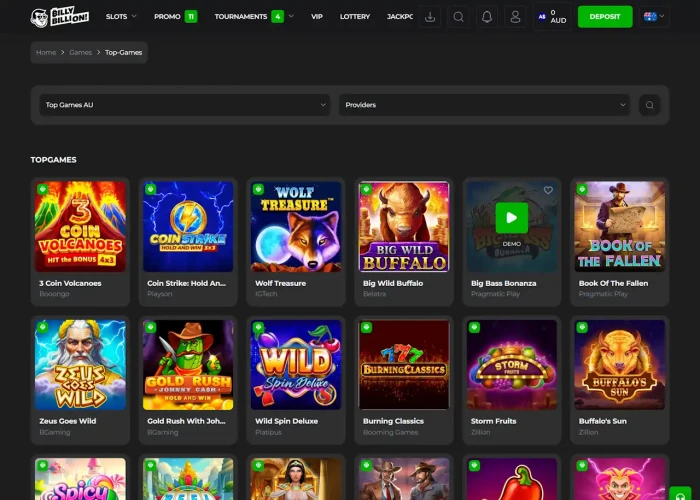
Task: Click green badge on Storm Fruits
Action: [474, 327]
